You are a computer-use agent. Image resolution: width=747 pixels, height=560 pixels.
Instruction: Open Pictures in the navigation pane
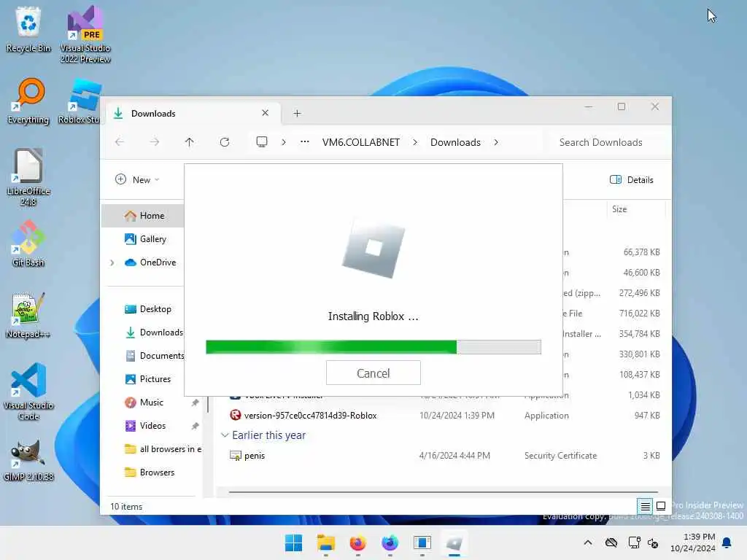[x=147, y=379]
